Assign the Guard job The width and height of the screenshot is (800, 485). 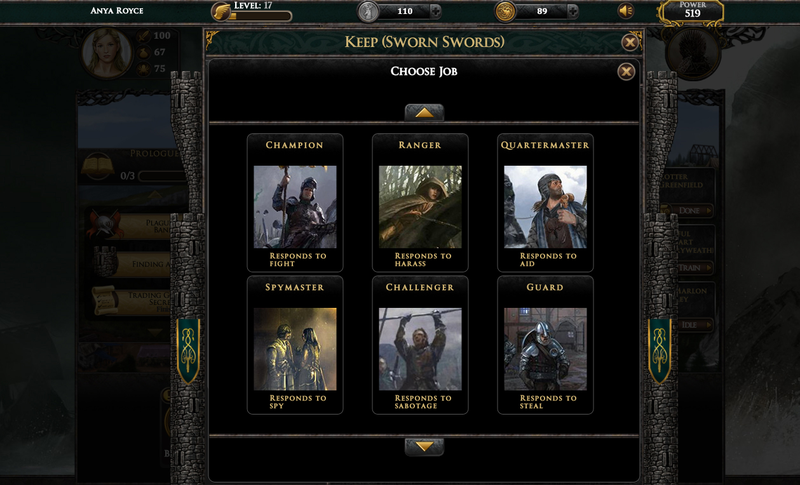[x=545, y=345]
